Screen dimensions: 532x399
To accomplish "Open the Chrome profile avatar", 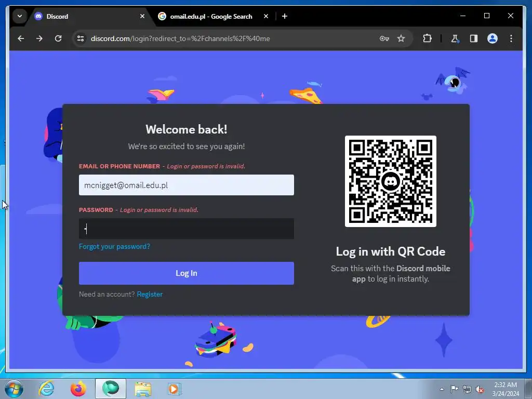I will pyautogui.click(x=493, y=38).
